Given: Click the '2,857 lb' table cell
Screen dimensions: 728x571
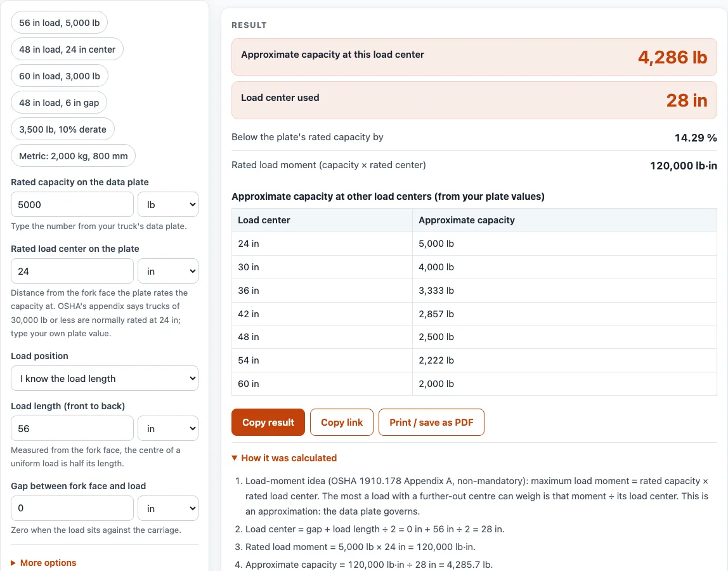Looking at the screenshot, I should tap(564, 313).
